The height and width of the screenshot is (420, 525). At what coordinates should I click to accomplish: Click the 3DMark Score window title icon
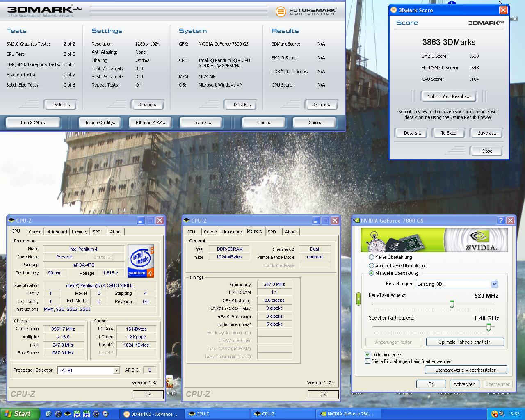point(394,10)
